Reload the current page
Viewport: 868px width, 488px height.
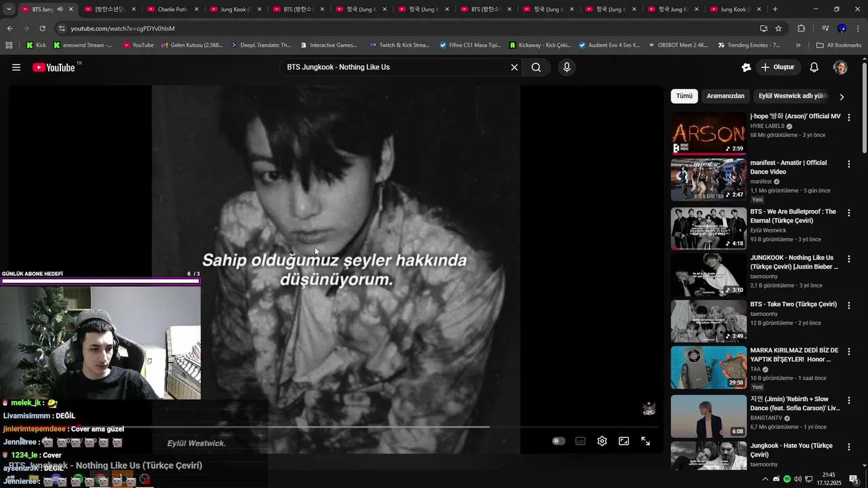coord(42,28)
